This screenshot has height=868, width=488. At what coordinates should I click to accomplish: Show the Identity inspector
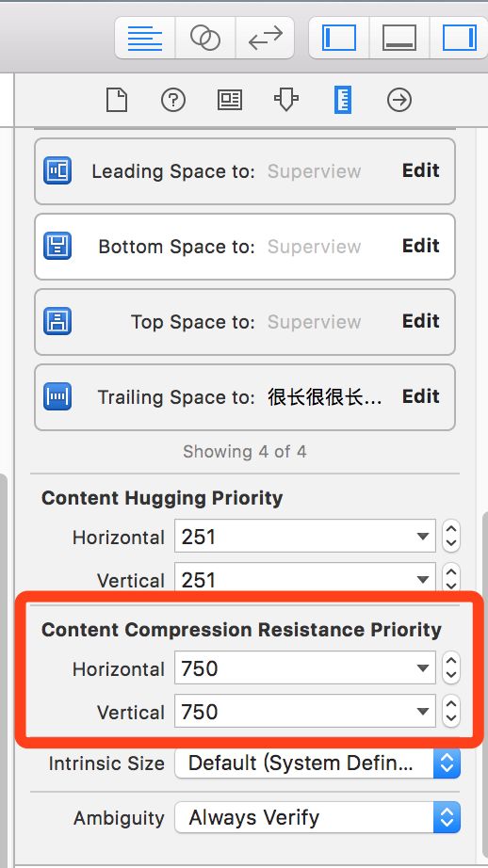tap(230, 100)
